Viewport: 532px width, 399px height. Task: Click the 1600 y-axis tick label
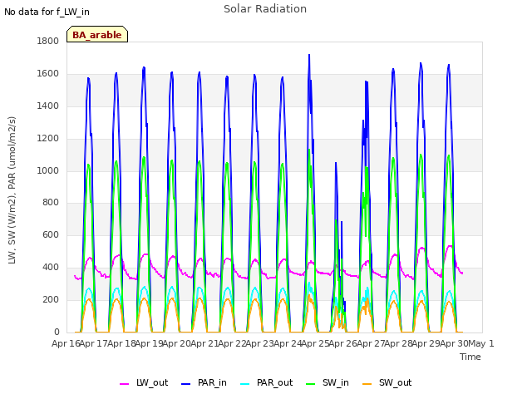[x=48, y=74]
